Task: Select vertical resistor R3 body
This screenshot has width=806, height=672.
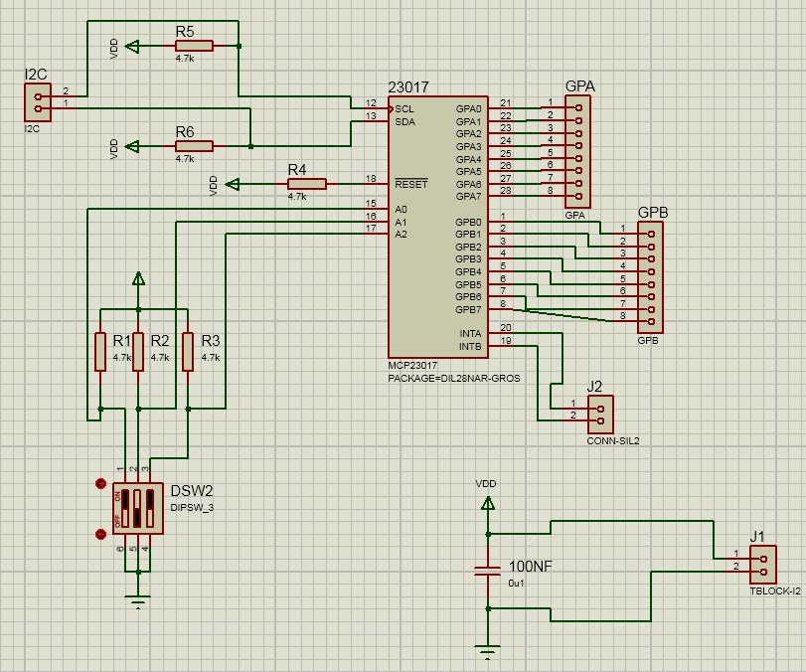Action: (188, 352)
